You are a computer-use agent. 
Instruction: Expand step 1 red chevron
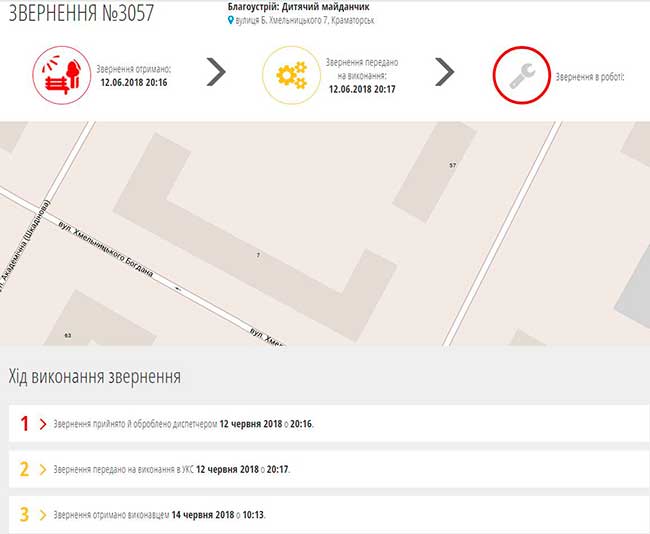tap(42, 424)
